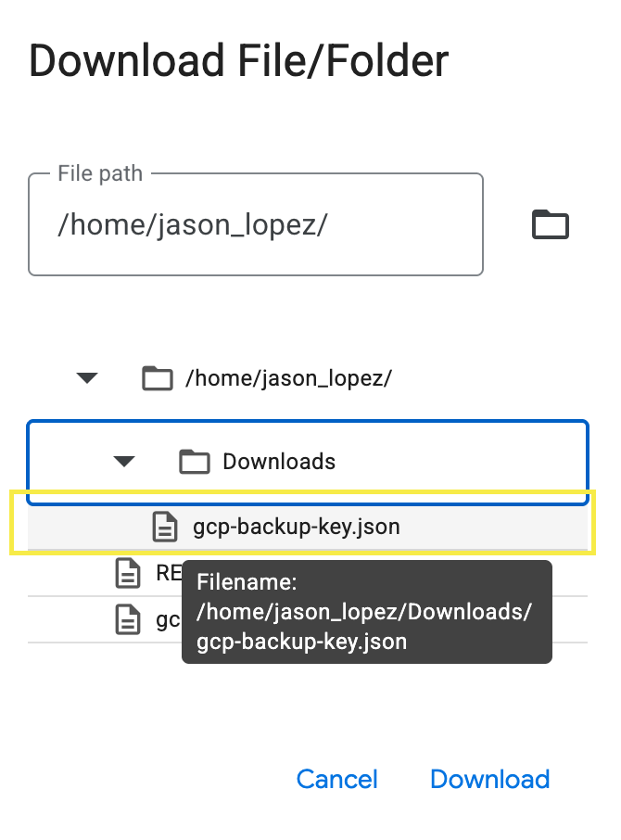The width and height of the screenshot is (621, 840).
Task: Collapse the Downloads folder arrow
Action: 124,462
